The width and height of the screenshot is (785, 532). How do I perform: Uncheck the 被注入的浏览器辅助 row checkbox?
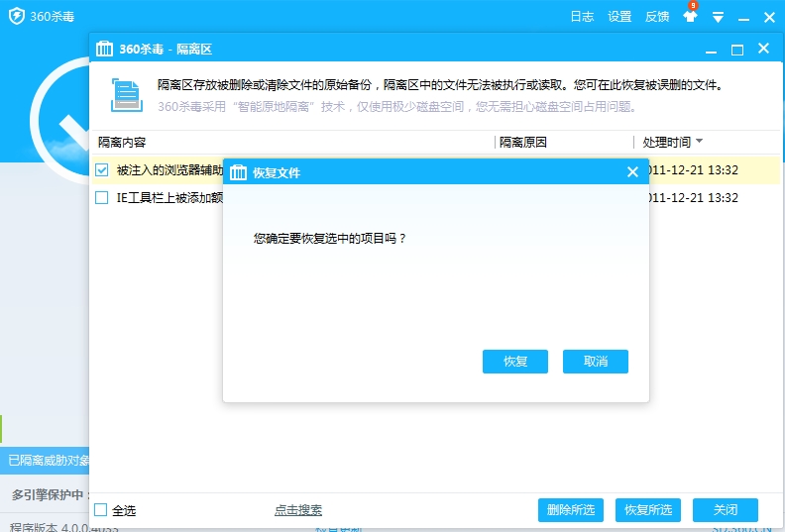tap(102, 170)
